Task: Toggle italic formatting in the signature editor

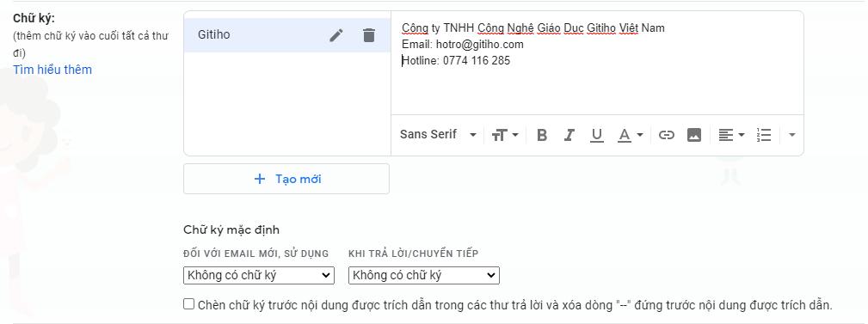Action: 569,135
